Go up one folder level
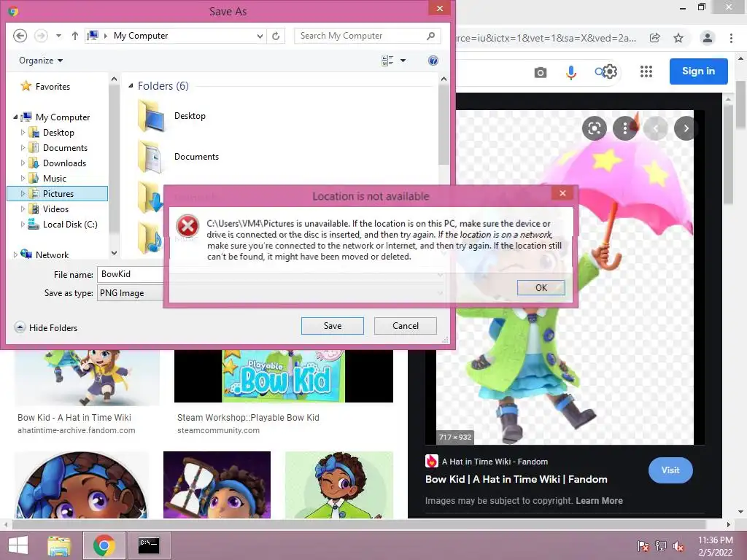This screenshot has width=747, height=560. pos(75,36)
